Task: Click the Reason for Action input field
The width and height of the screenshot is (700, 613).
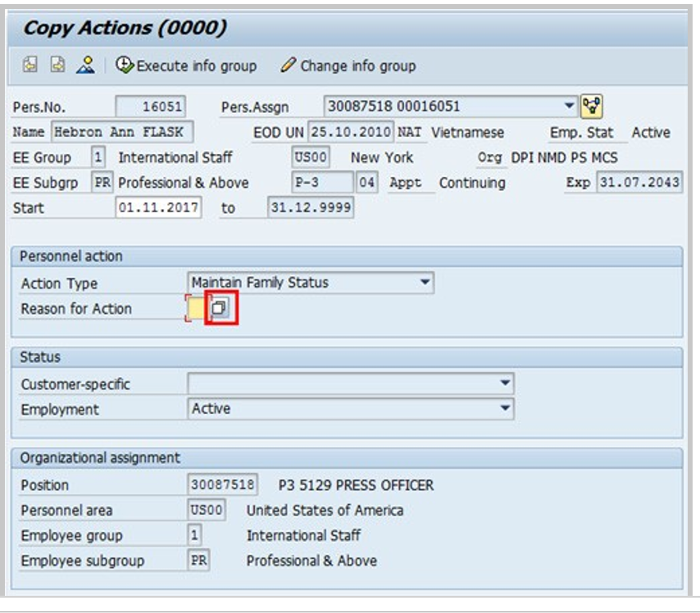Action: (195, 308)
